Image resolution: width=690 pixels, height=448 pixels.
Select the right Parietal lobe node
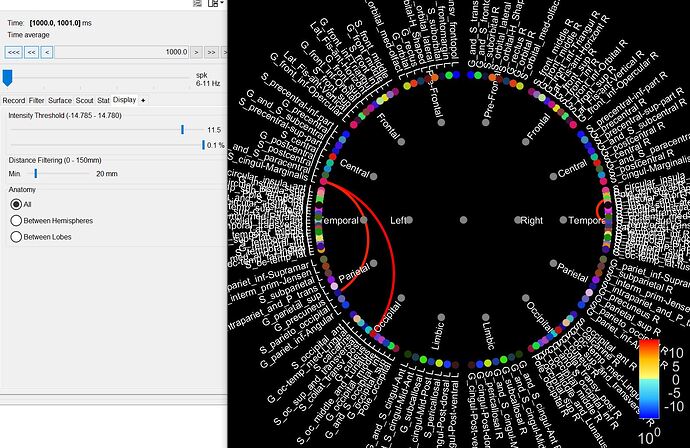(553, 263)
